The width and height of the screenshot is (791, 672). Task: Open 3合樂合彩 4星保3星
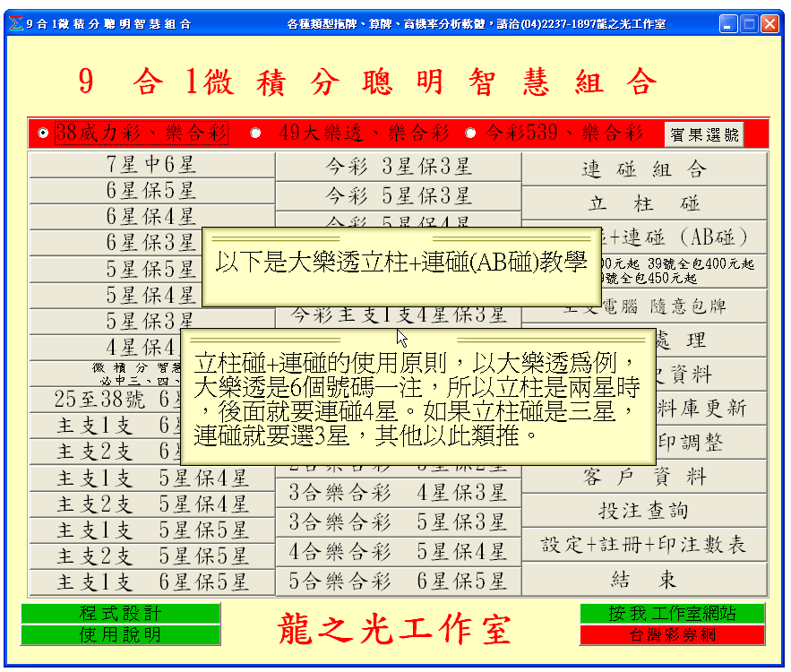[x=398, y=493]
